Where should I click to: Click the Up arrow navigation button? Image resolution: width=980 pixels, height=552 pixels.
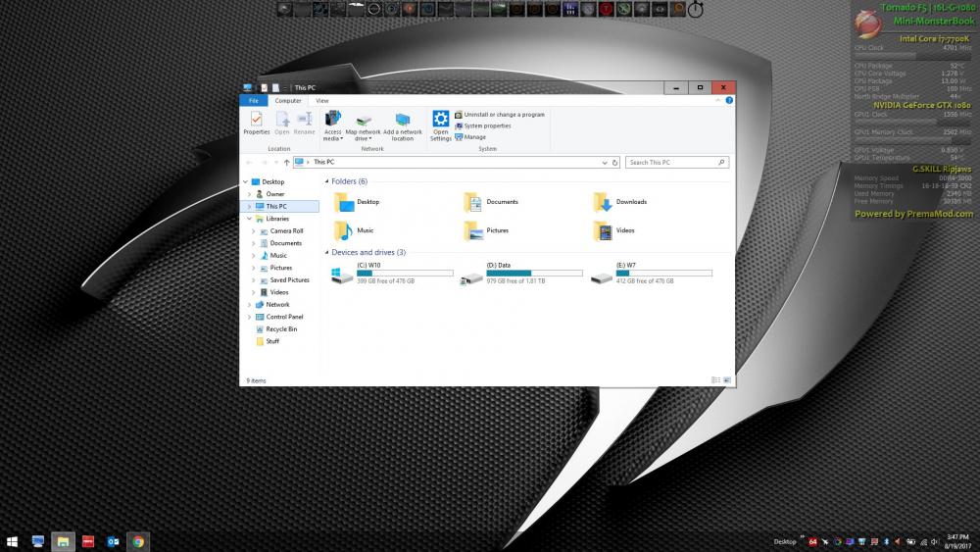coord(285,162)
